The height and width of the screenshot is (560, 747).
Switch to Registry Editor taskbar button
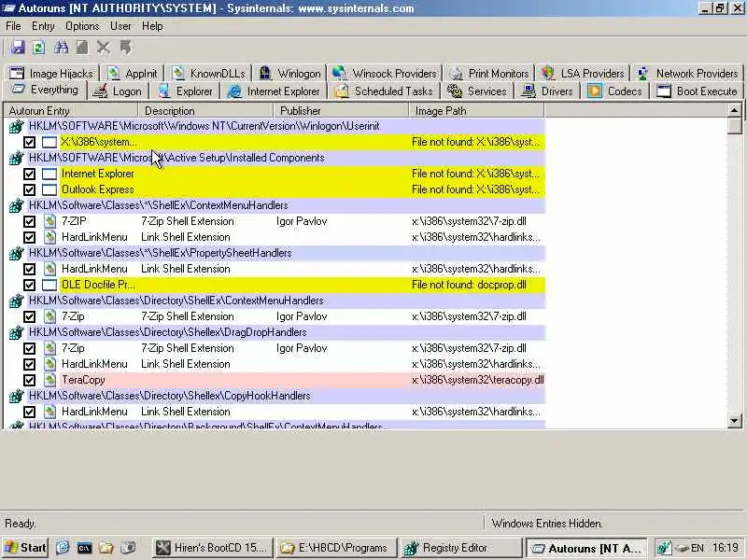tap(461, 548)
